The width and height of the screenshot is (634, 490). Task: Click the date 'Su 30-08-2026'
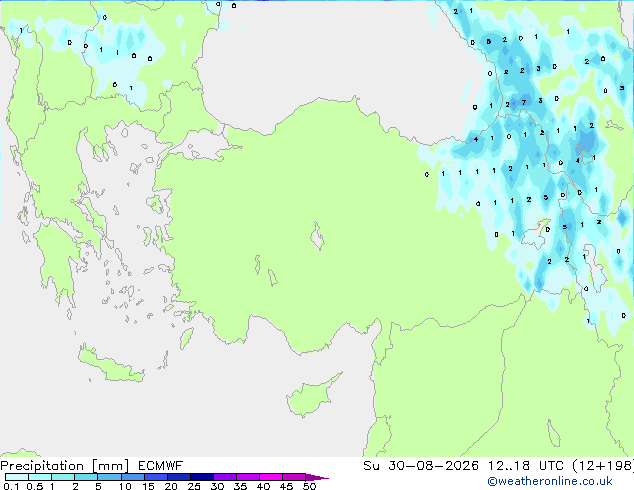pos(421,466)
